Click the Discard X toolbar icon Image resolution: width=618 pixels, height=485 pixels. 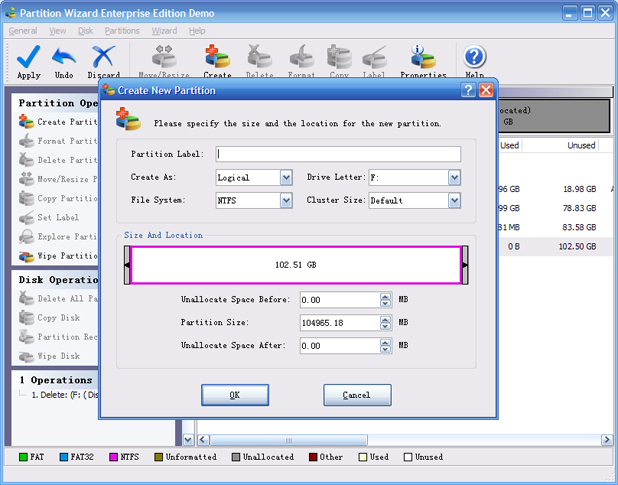point(103,57)
